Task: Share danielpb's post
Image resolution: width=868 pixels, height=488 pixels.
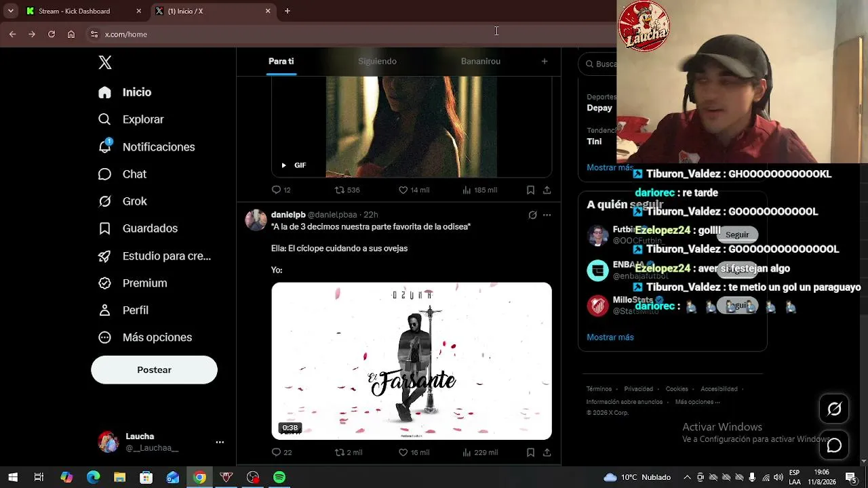Action: coord(547,452)
